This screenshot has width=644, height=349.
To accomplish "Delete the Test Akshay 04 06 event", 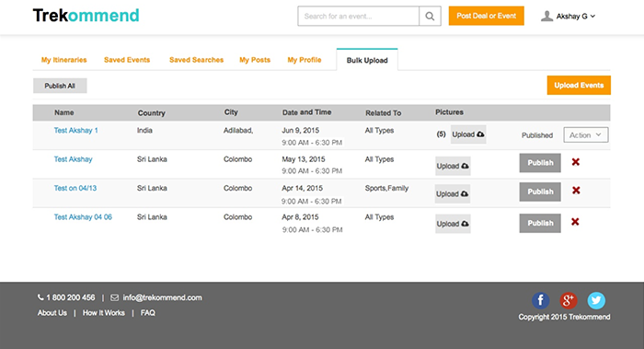I will point(575,222).
